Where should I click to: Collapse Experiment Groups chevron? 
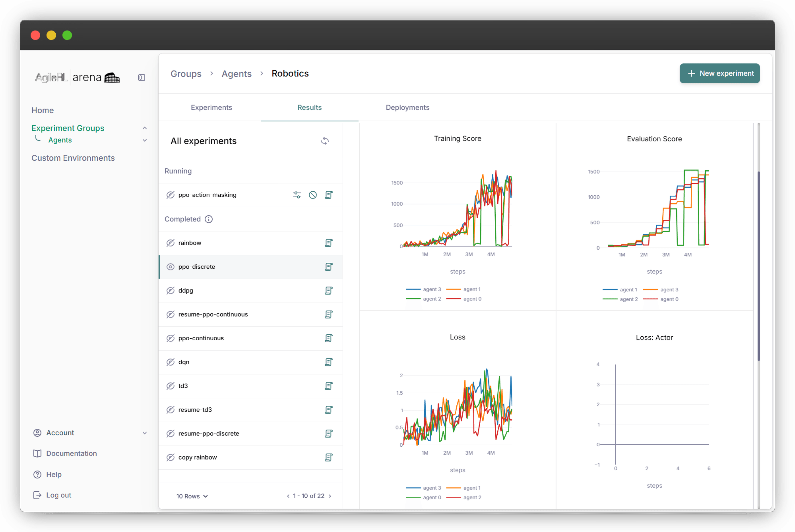pyautogui.click(x=145, y=128)
